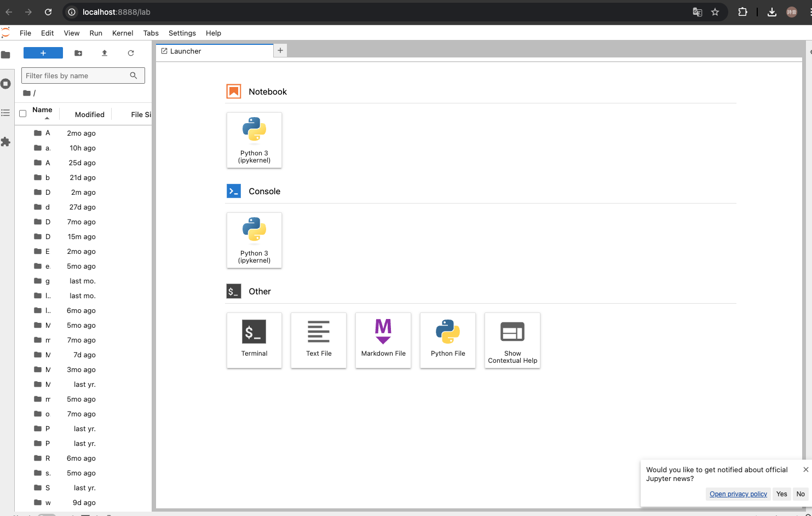Toggle the select-all files checkbox

tap(23, 114)
